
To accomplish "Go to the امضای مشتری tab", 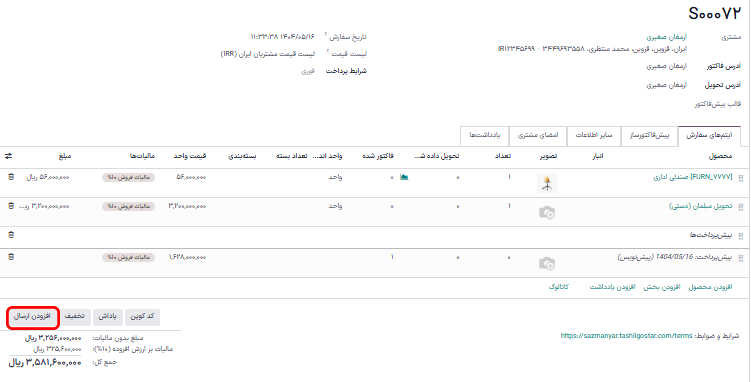I will click(538, 135).
